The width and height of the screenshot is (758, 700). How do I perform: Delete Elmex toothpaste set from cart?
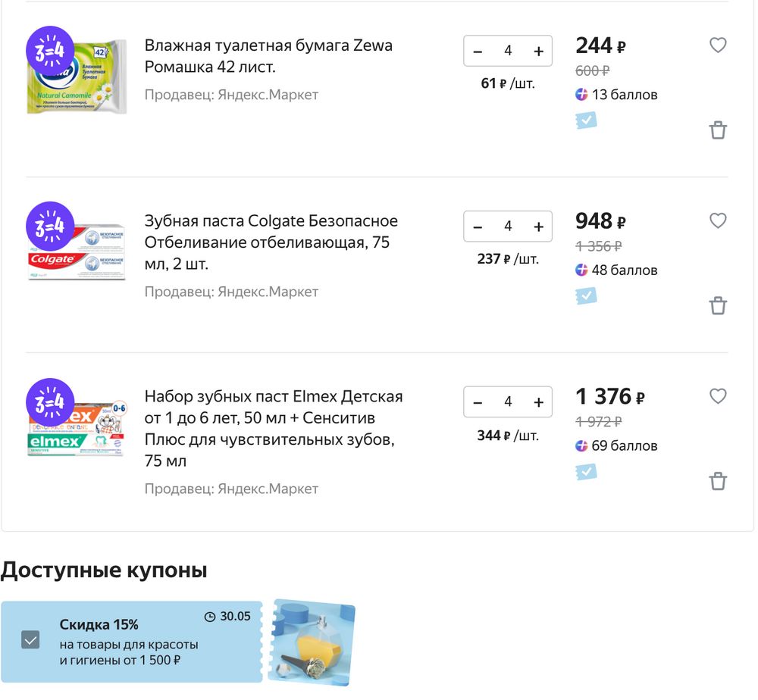tap(718, 482)
